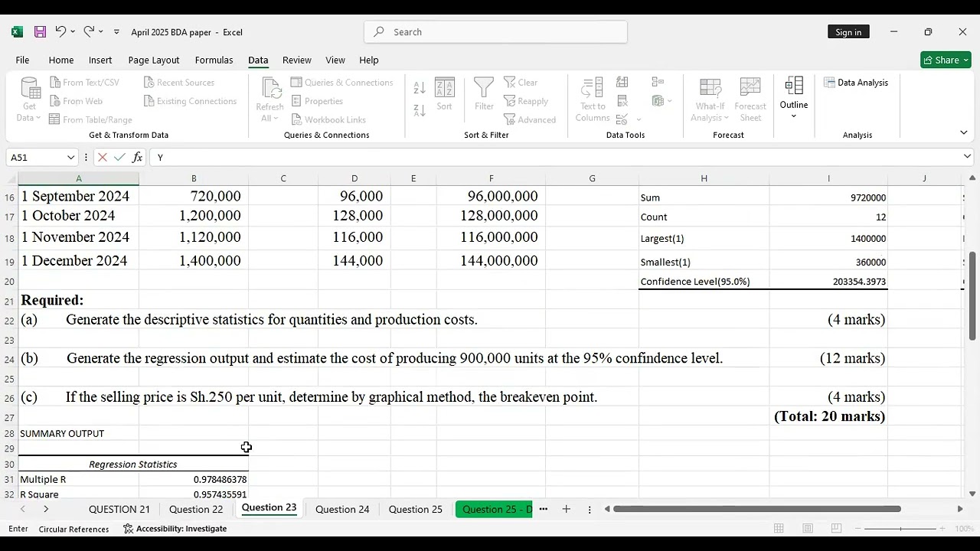980x551 pixels.
Task: Click Accessibility: Investigate in status bar
Action: pyautogui.click(x=175, y=529)
